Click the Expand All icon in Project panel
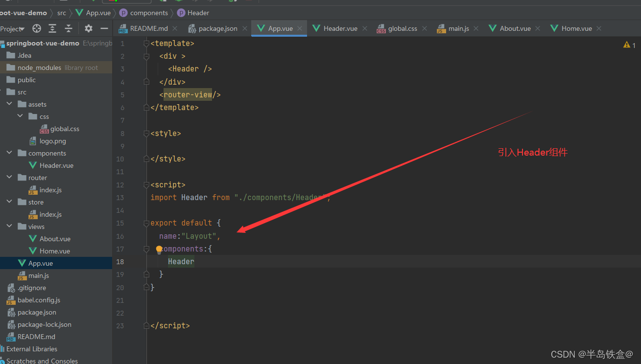Image resolution: width=641 pixels, height=364 pixels. pyautogui.click(x=52, y=28)
